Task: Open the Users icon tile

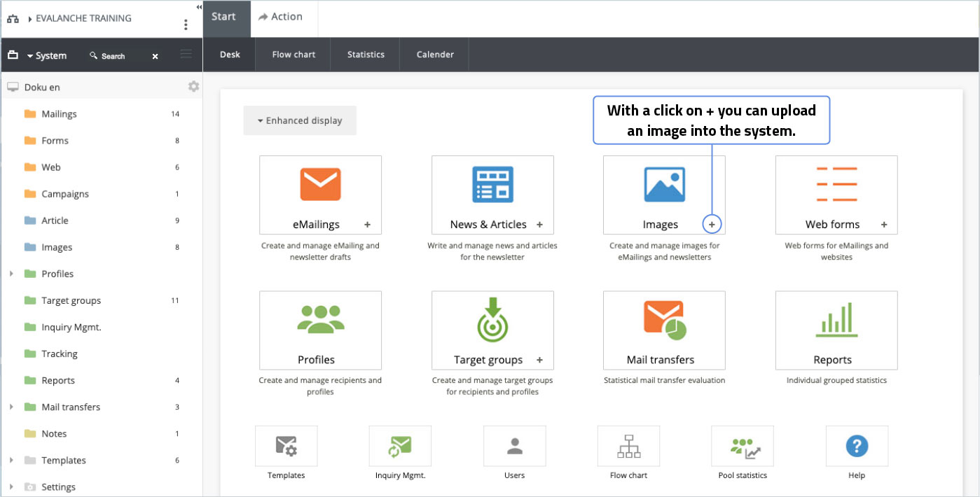Action: click(x=514, y=446)
